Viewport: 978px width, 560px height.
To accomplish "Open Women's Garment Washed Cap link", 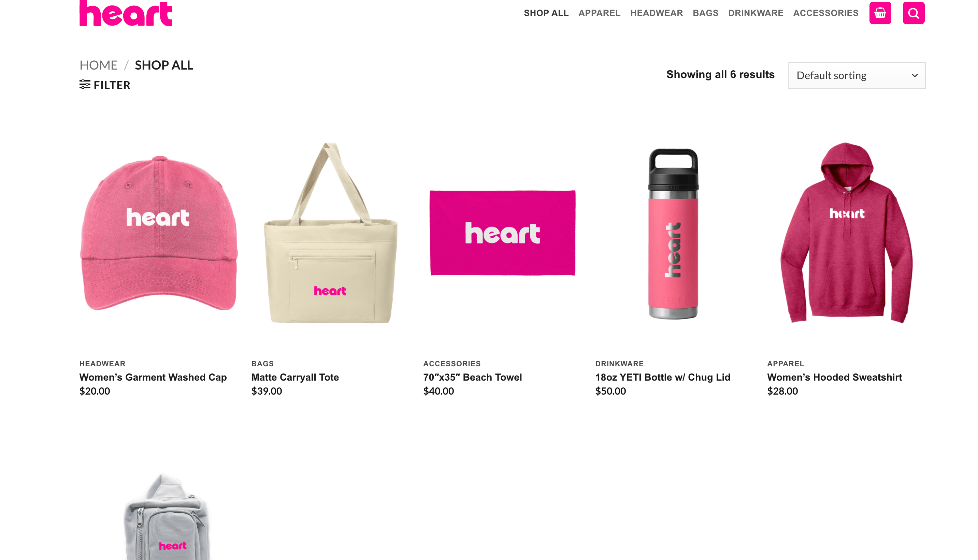I will (153, 377).
